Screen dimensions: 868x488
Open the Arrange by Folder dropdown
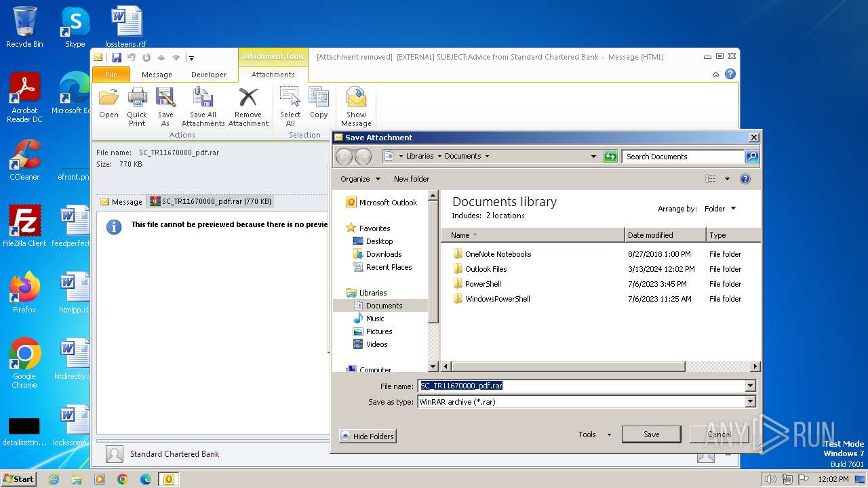(719, 209)
